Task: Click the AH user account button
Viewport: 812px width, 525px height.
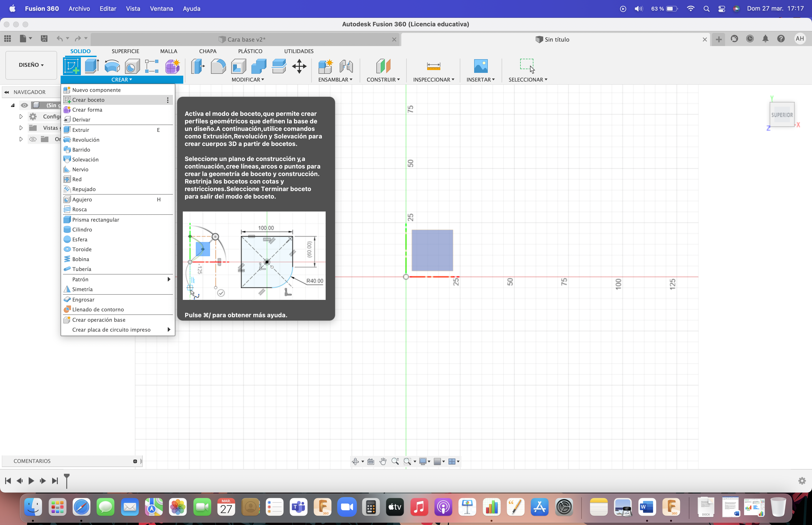Action: click(800, 39)
